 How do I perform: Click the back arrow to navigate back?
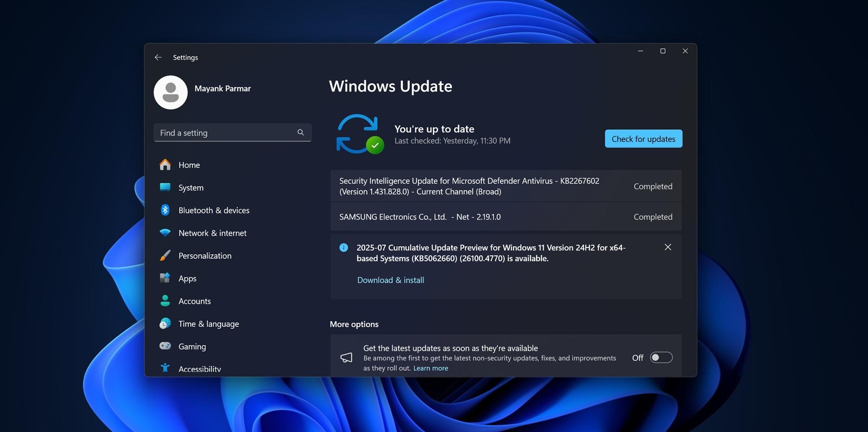tap(158, 57)
